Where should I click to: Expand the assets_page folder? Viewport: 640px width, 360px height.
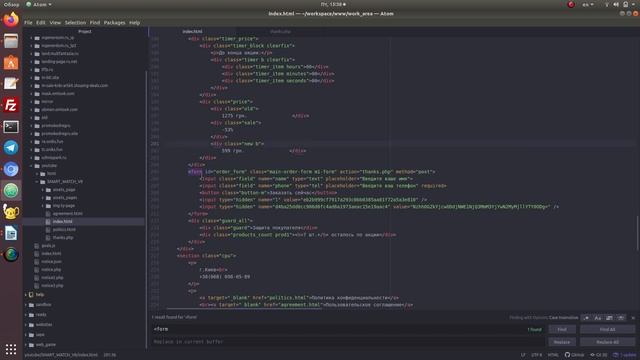coord(42,190)
